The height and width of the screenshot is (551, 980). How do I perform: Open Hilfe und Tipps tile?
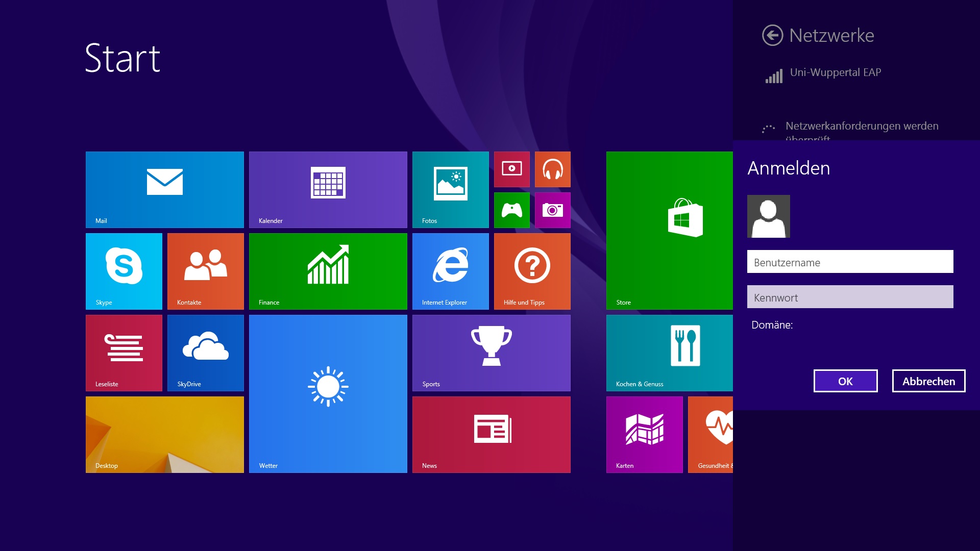pos(532,271)
